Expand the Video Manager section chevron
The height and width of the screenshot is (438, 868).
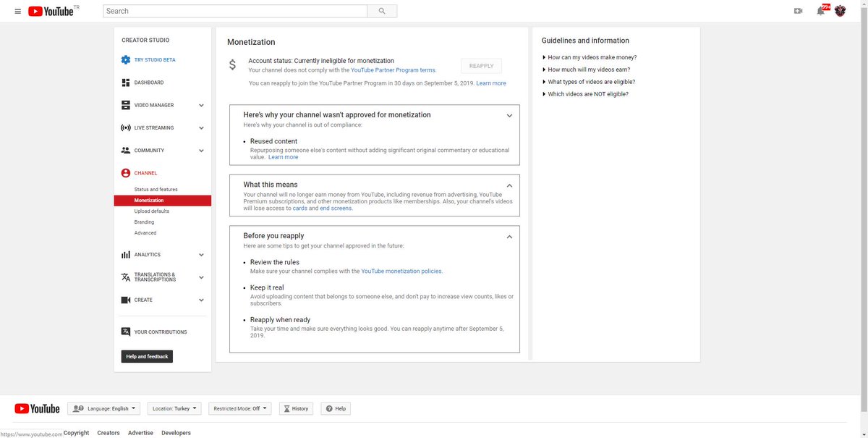(201, 105)
